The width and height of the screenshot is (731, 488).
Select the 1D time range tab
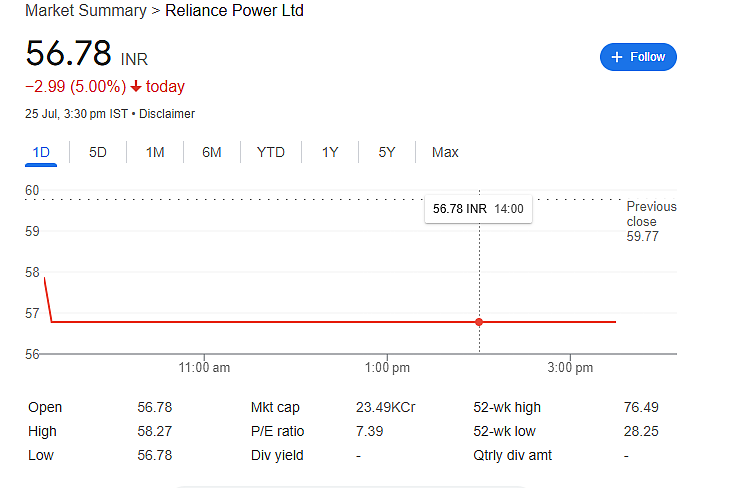pos(41,152)
